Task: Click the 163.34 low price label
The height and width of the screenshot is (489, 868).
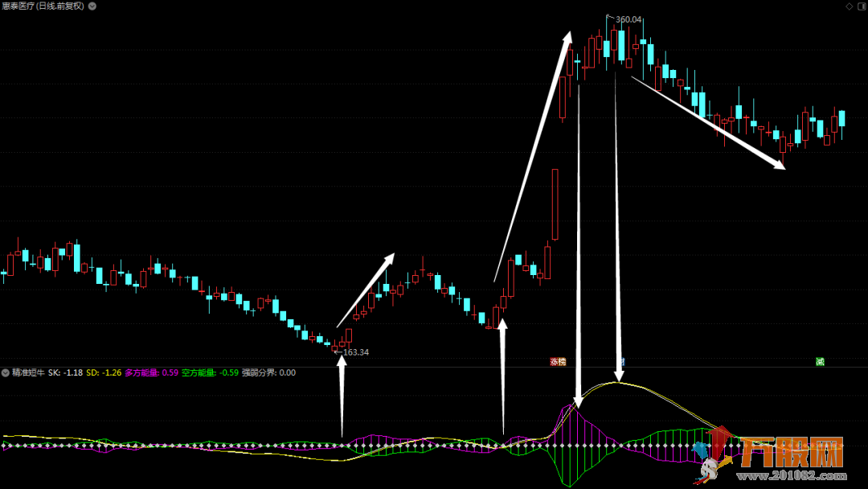Action: [355, 352]
